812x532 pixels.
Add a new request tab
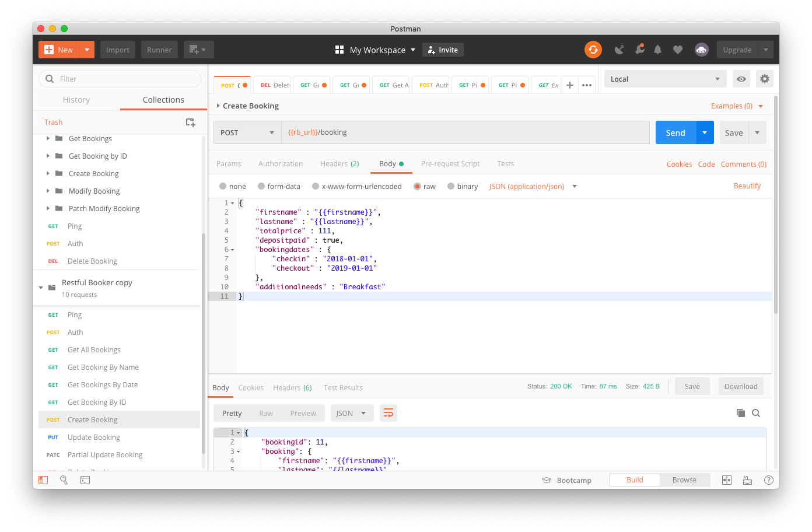click(570, 85)
